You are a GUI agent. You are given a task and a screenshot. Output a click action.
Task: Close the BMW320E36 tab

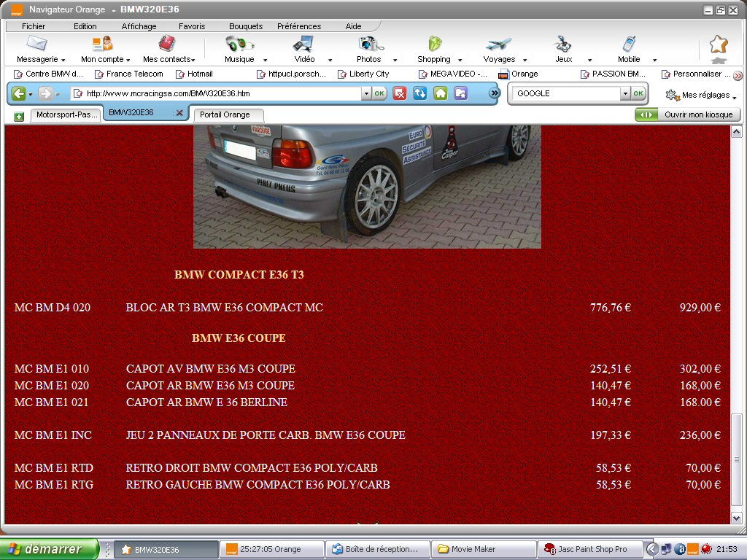[179, 113]
